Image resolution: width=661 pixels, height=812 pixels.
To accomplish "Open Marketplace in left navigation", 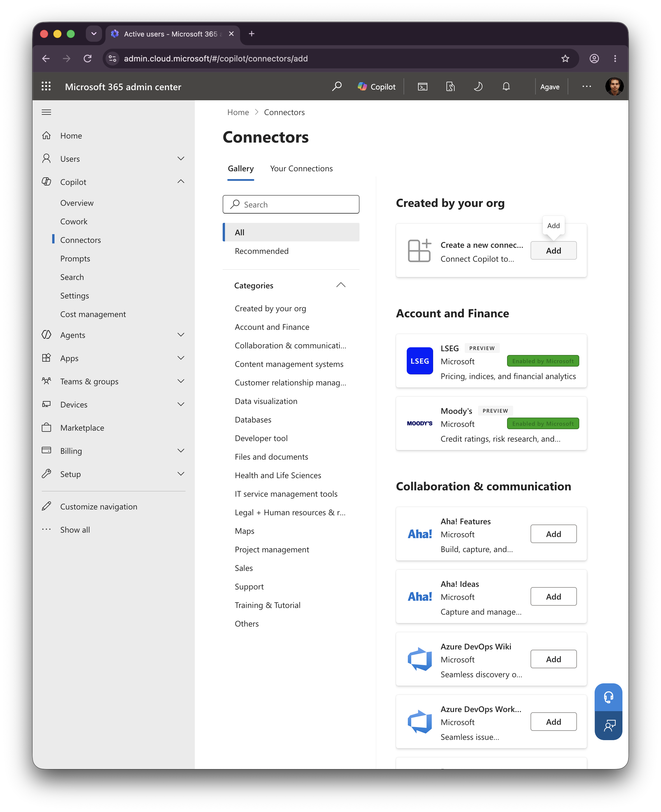I will (x=82, y=428).
